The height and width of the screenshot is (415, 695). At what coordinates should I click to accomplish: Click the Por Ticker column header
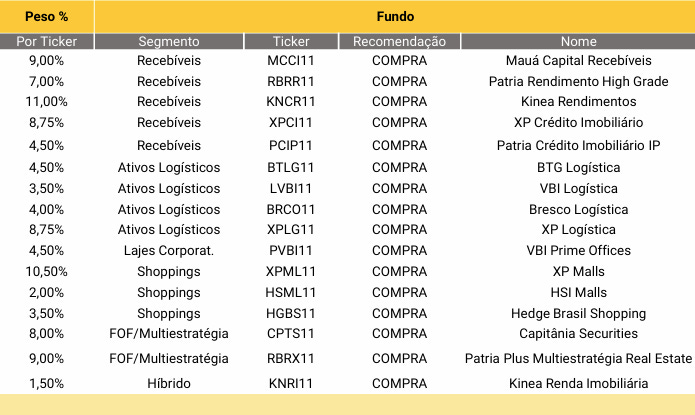(47, 41)
